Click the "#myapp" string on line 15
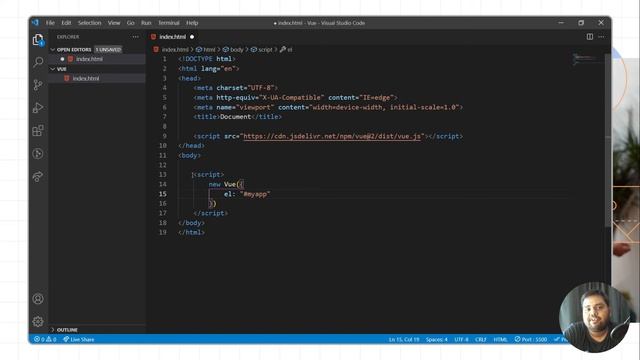Image resolution: width=640 pixels, height=360 pixels. [x=255, y=194]
